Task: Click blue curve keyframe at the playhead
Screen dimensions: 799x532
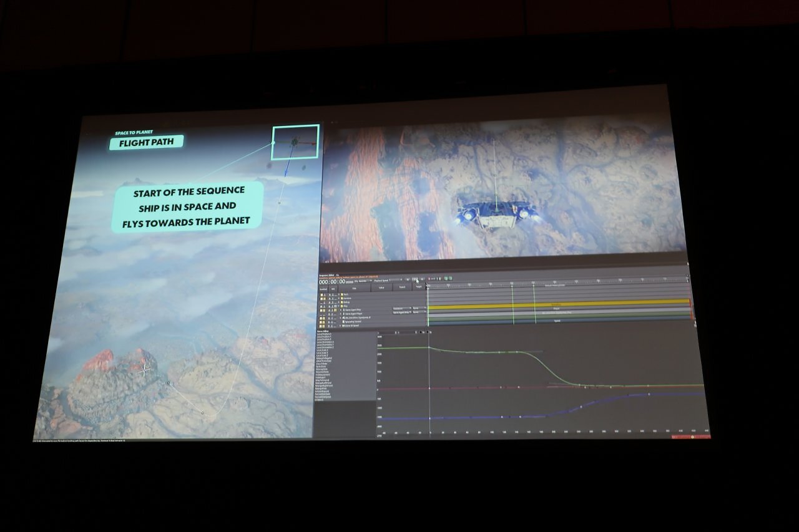Action: 429,417
